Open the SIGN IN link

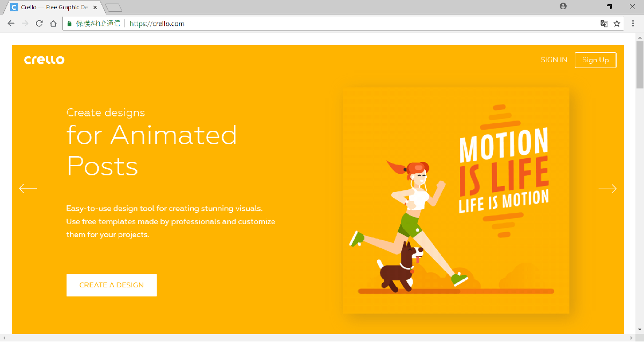point(553,60)
